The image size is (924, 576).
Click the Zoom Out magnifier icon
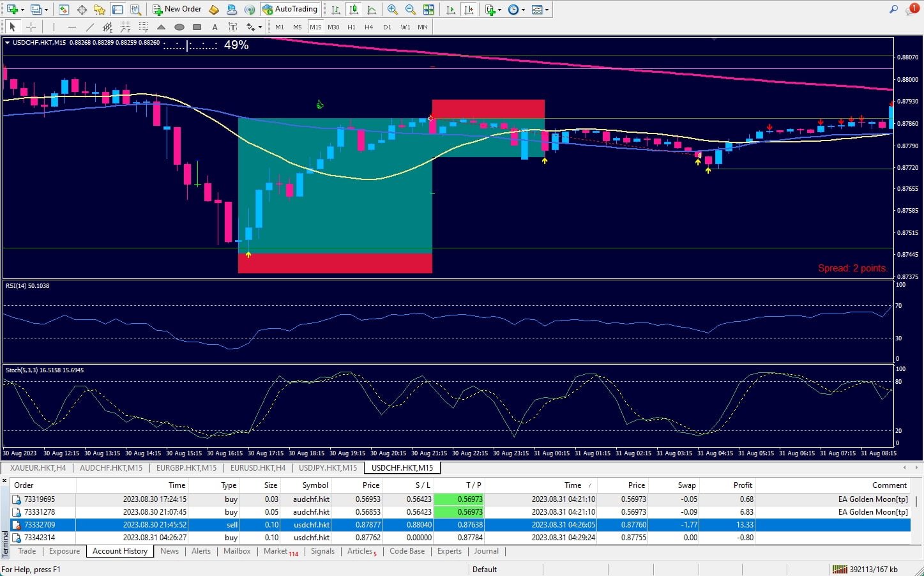pyautogui.click(x=411, y=10)
